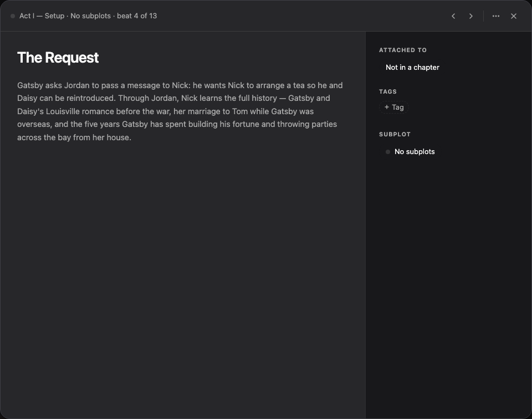Click the 'ATTACHED TO' section label
This screenshot has height=419, width=532.
coord(403,50)
